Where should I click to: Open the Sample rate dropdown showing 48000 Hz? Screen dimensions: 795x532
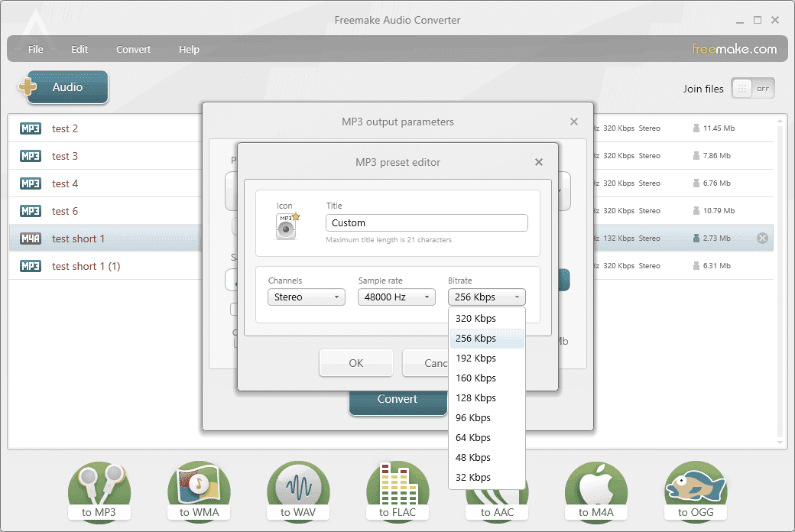(397, 297)
